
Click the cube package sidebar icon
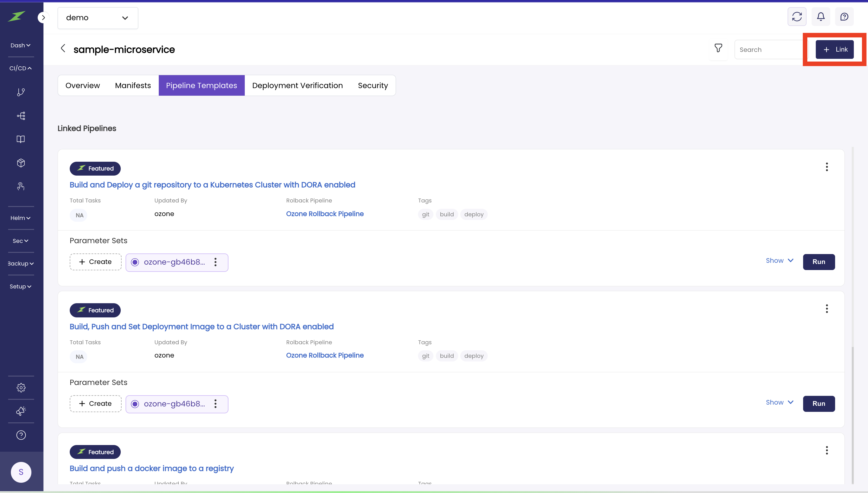[21, 163]
